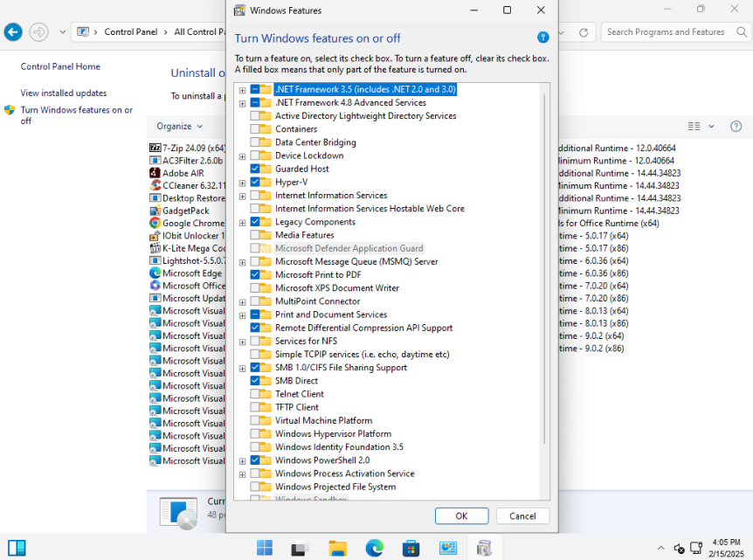
Task: Click the network status tray icon
Action: (695, 548)
